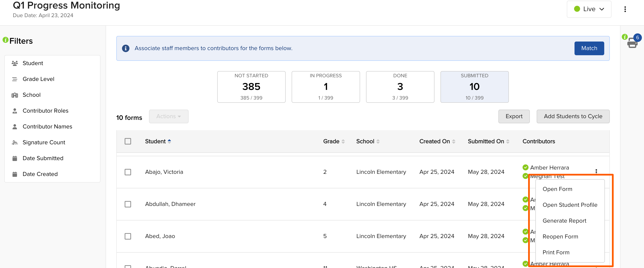Open the row menu for Abajo, Victoria
The height and width of the screenshot is (268, 644).
pyautogui.click(x=596, y=171)
